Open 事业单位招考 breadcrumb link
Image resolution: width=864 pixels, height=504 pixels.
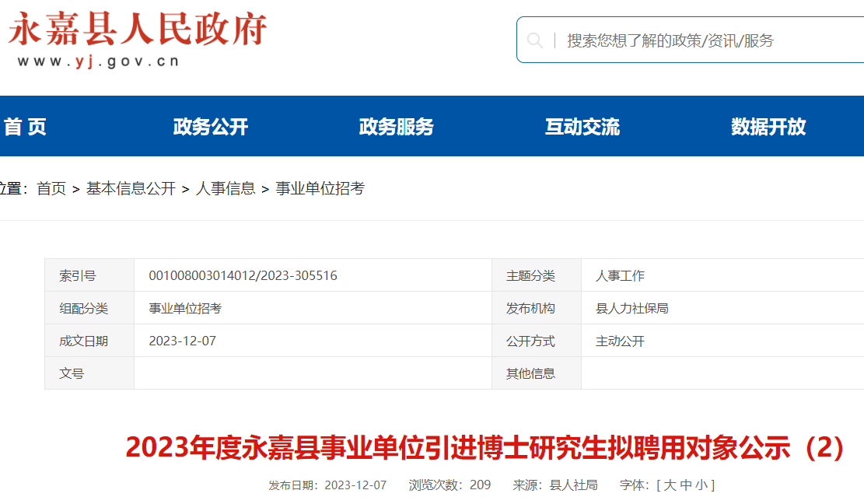(320, 188)
